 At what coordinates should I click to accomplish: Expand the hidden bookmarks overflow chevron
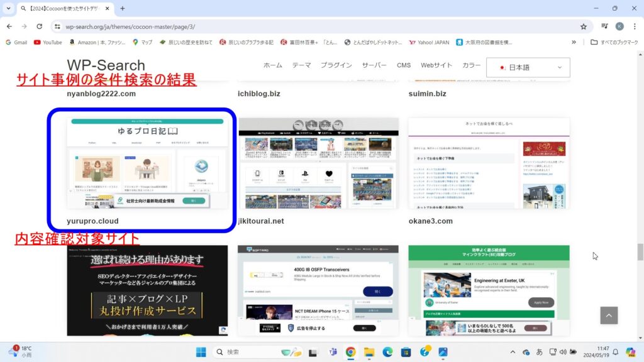click(574, 42)
